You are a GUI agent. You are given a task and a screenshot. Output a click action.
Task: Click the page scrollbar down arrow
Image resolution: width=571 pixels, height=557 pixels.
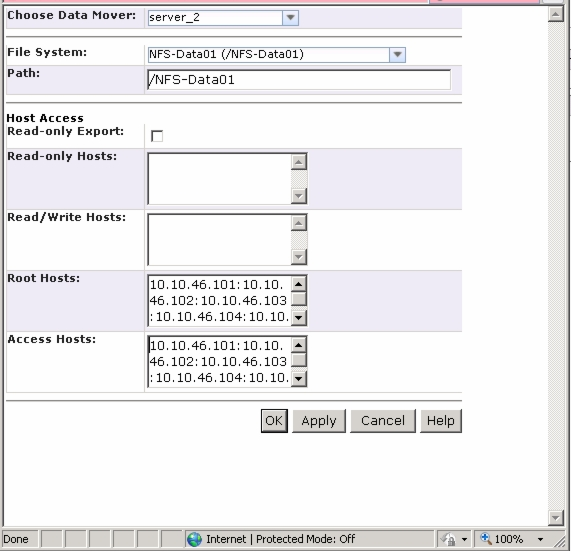coord(556,518)
